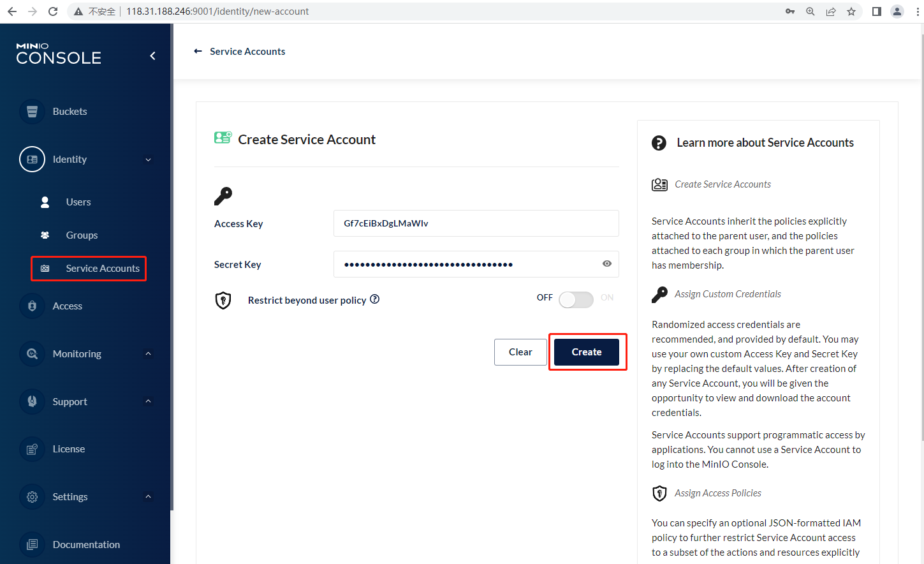
Task: Select the Support menu item
Action: point(70,401)
